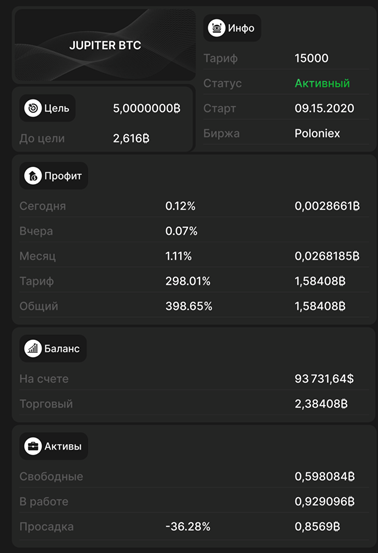Click the Сегодня profit 0.12% value
378x553 pixels.
(180, 206)
